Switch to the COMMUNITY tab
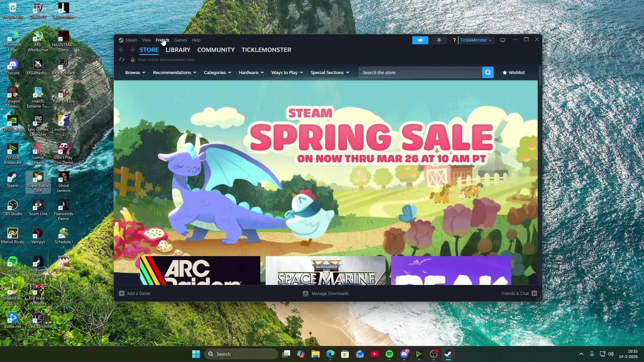The height and width of the screenshot is (362, 644). (216, 50)
